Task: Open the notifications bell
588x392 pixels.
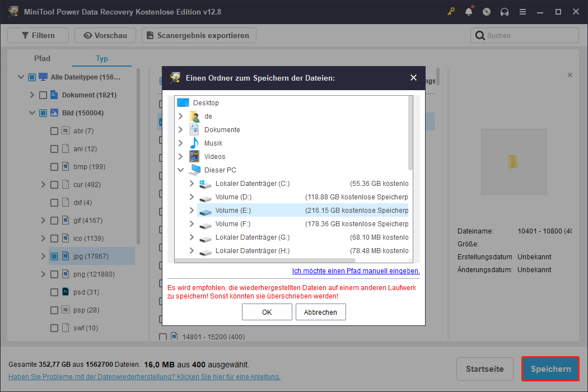Action: click(469, 12)
